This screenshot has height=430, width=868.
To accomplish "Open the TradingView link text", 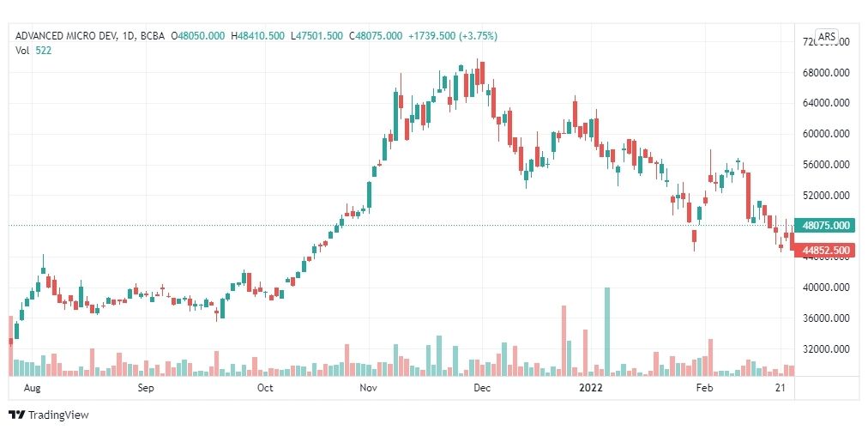I will click(x=58, y=415).
